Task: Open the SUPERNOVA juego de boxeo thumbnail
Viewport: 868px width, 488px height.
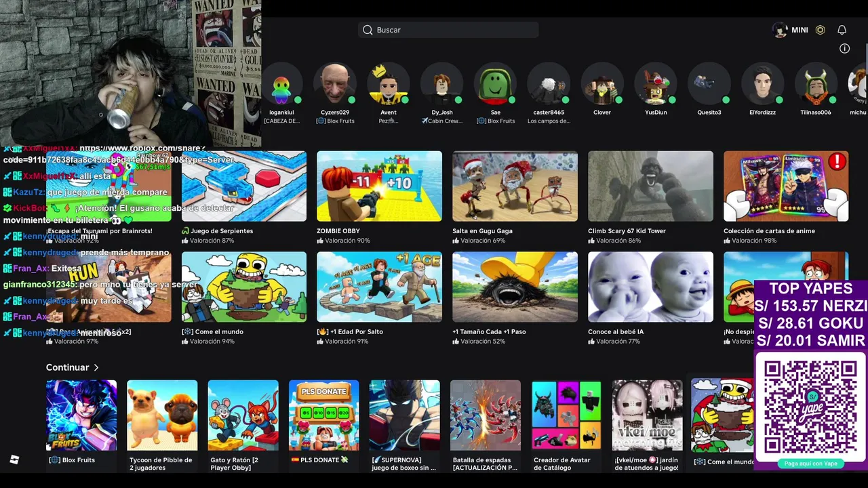Action: (405, 415)
